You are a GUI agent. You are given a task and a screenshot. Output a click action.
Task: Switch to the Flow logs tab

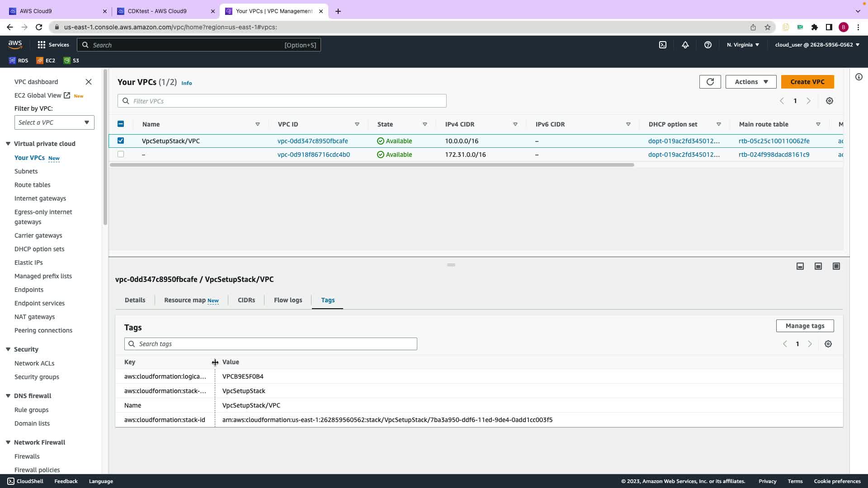[288, 300]
